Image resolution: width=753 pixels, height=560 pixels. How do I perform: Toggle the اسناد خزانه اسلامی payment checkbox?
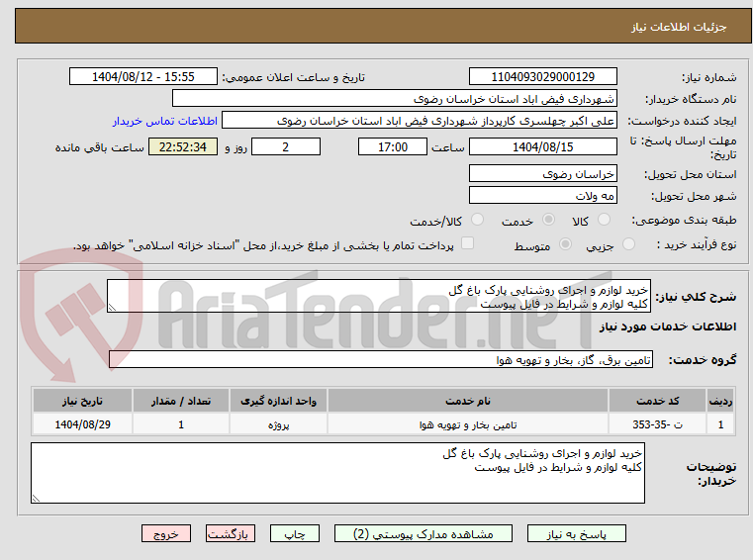(x=467, y=243)
